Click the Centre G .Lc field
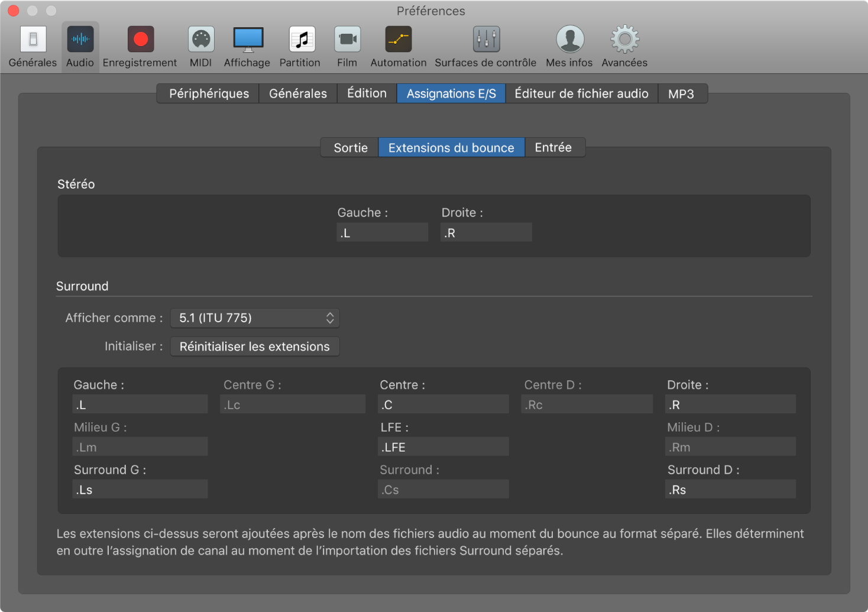The width and height of the screenshot is (868, 612). click(293, 404)
